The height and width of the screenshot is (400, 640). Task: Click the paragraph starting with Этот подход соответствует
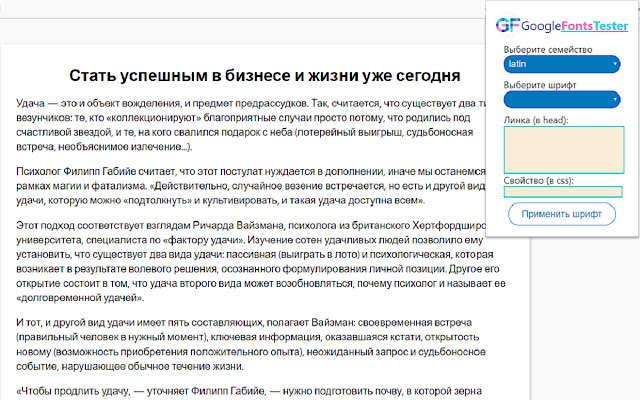click(x=261, y=261)
